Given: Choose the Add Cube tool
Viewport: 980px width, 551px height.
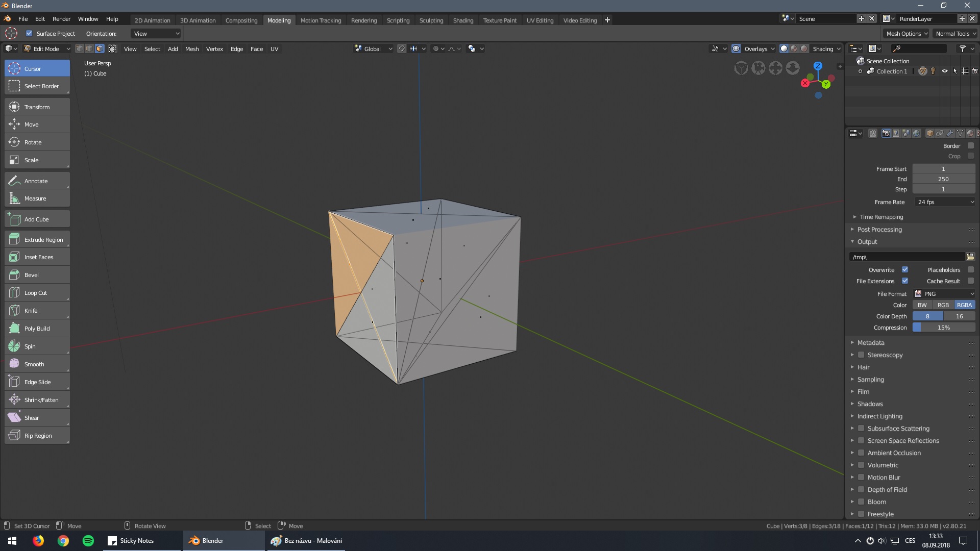Looking at the screenshot, I should click(37, 219).
